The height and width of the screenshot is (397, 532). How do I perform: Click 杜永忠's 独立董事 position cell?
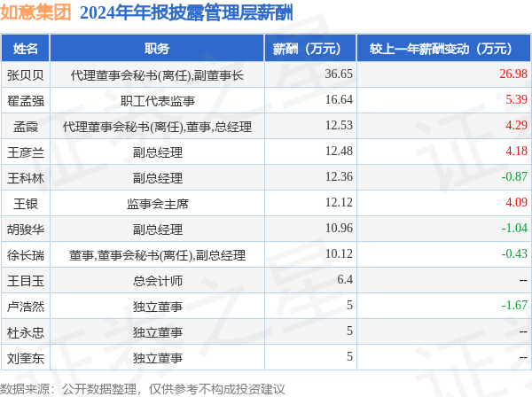point(157,332)
